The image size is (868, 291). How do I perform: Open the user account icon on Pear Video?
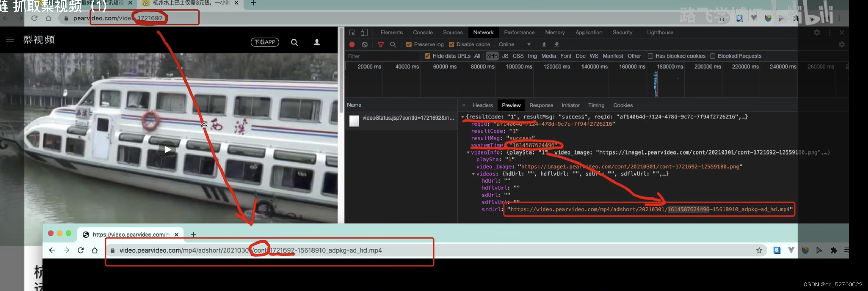317,42
